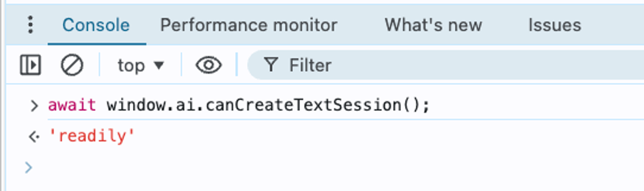Click the 'await' keyword in the command
The width and height of the screenshot is (644, 191).
pyautogui.click(x=72, y=105)
